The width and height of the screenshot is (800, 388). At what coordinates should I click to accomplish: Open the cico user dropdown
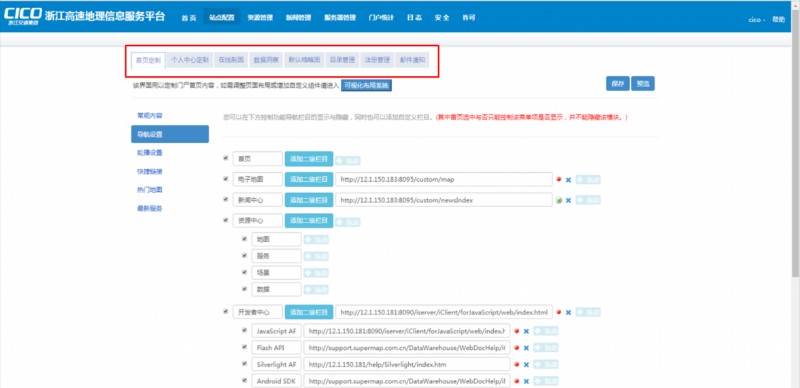pyautogui.click(x=757, y=19)
